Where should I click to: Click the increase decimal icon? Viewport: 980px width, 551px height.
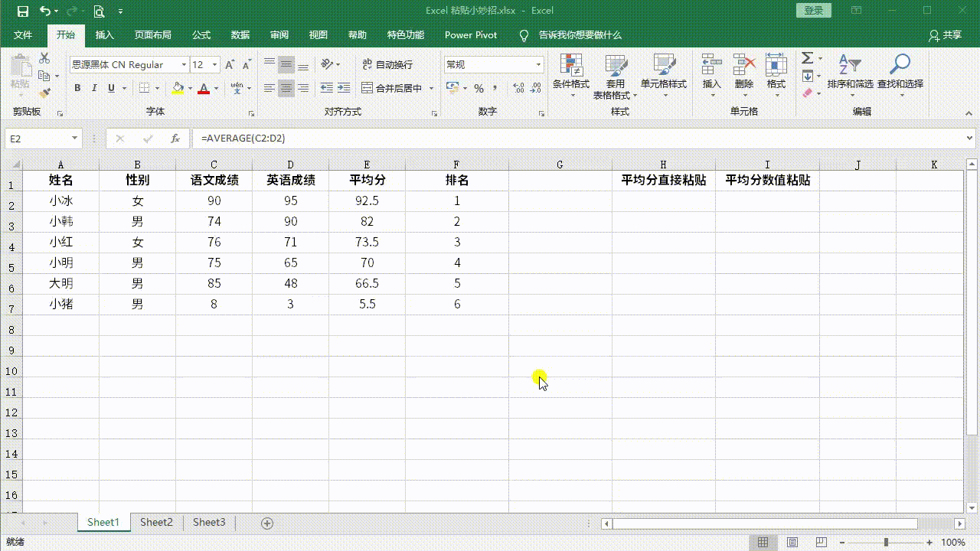point(518,89)
